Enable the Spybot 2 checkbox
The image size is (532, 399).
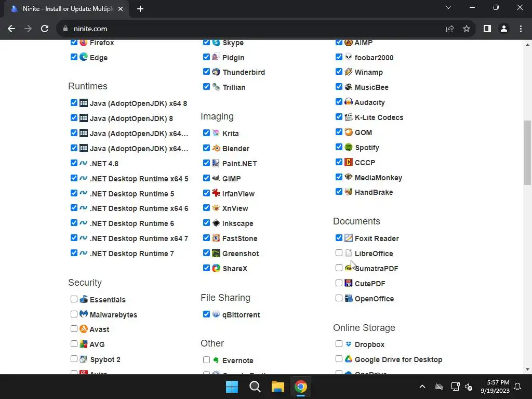pos(74,359)
